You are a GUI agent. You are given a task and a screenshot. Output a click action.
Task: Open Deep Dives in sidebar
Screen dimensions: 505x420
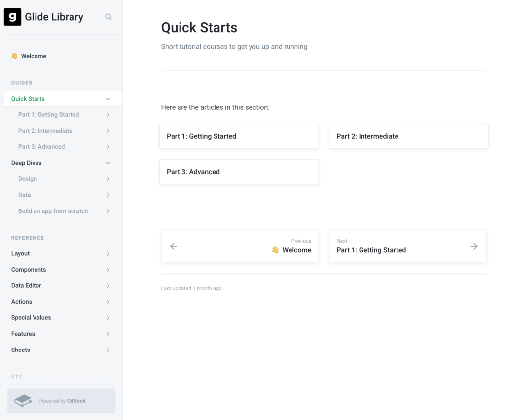(27, 163)
